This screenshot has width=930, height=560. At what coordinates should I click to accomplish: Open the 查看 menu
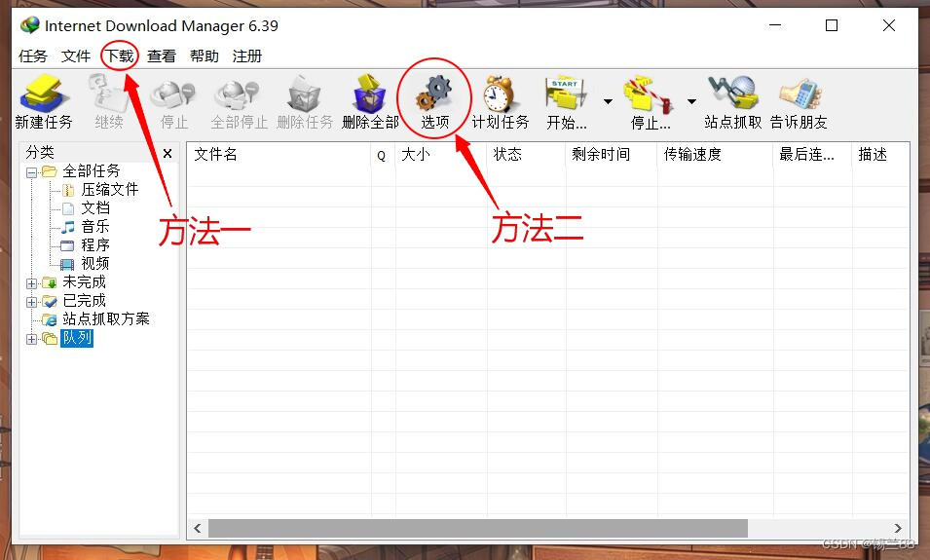click(x=162, y=56)
